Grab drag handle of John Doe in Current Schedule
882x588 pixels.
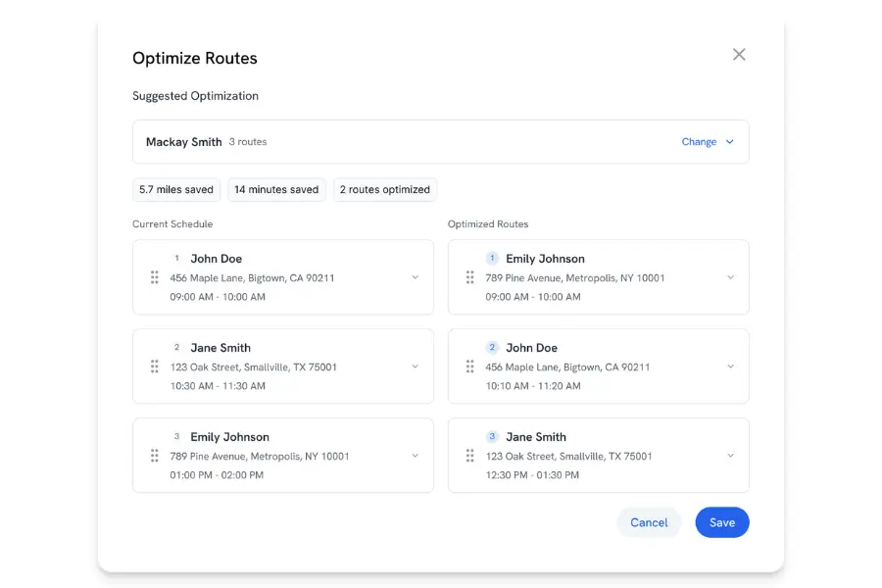pos(154,277)
